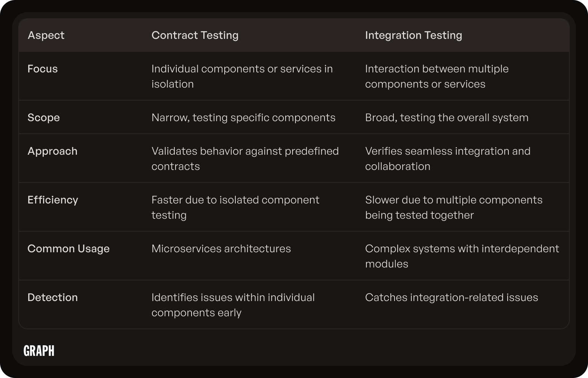
Task: Click the Contract Testing column header
Action: coord(195,35)
